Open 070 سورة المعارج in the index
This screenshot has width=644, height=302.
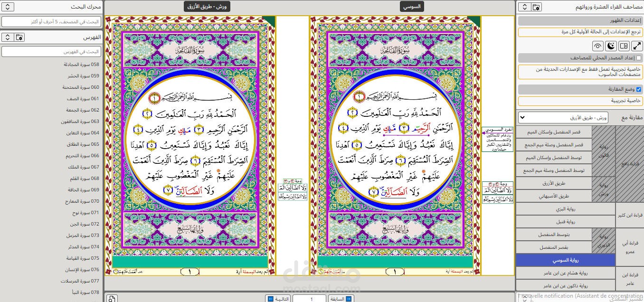[x=83, y=201]
